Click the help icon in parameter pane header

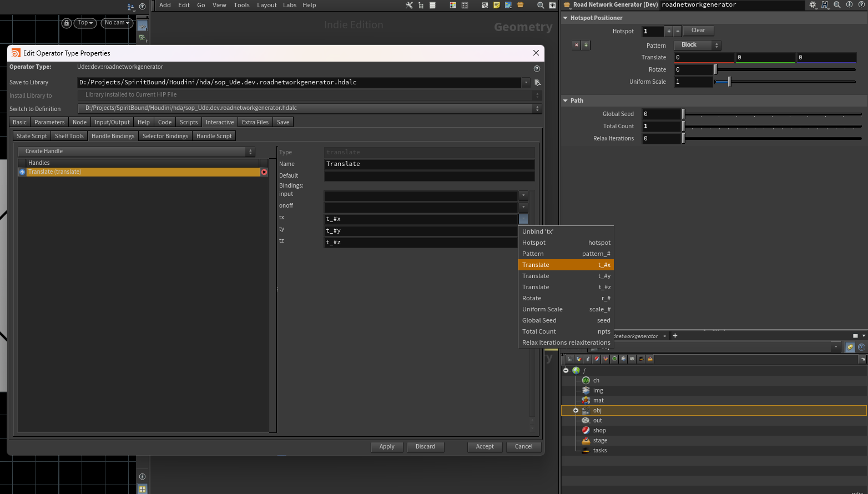coord(862,4)
